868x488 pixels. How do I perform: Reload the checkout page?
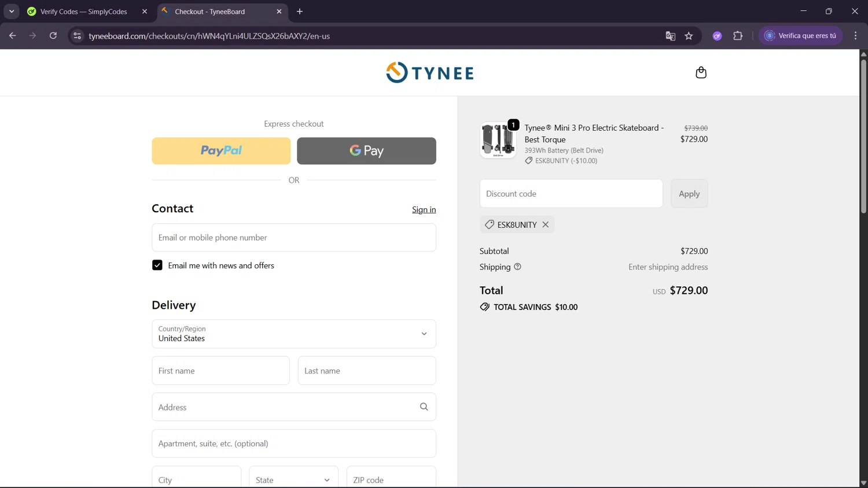[53, 36]
